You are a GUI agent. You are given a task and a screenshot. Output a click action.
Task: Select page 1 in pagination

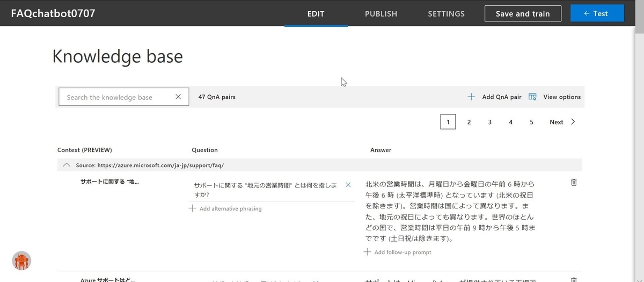click(x=448, y=122)
